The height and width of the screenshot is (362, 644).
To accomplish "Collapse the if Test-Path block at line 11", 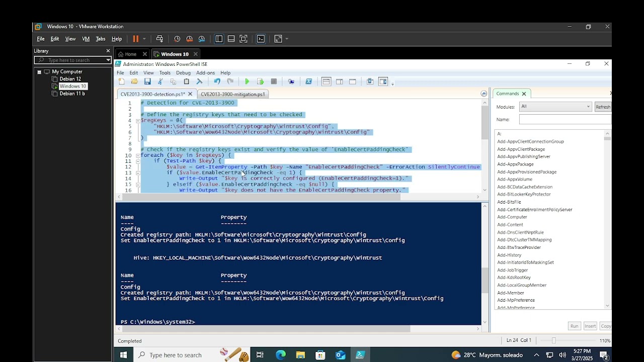I will [138, 161].
